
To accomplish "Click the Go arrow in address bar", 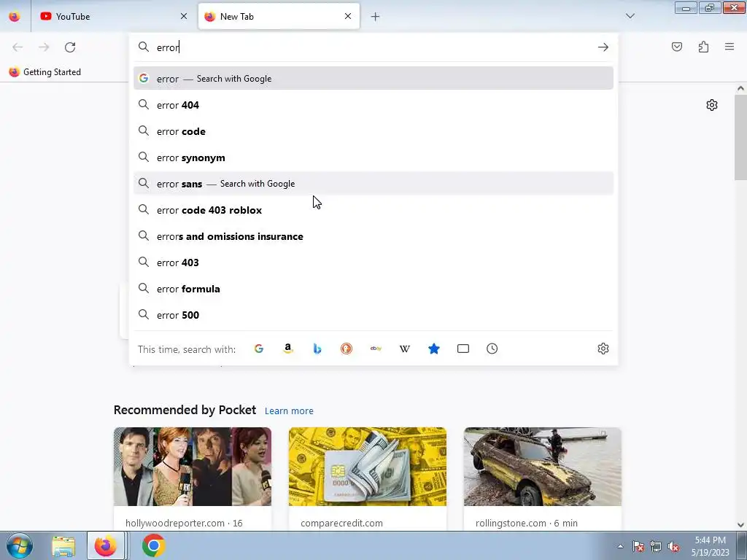I will point(603,47).
